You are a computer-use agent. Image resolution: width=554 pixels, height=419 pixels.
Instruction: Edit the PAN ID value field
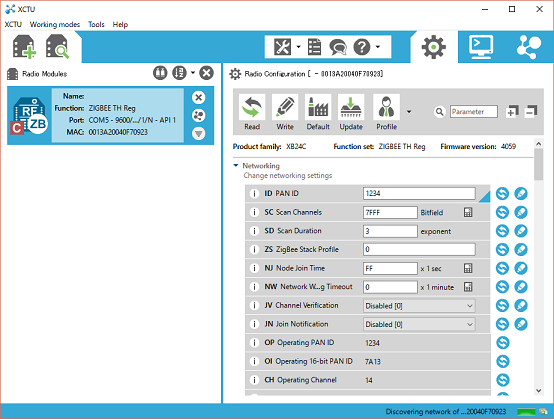pos(419,193)
